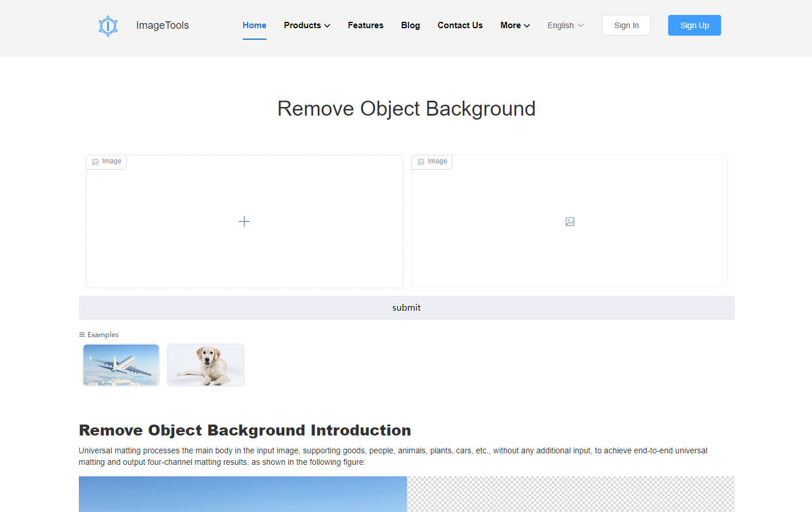The height and width of the screenshot is (512, 812).
Task: Navigate to the Blog page
Action: pyautogui.click(x=410, y=25)
